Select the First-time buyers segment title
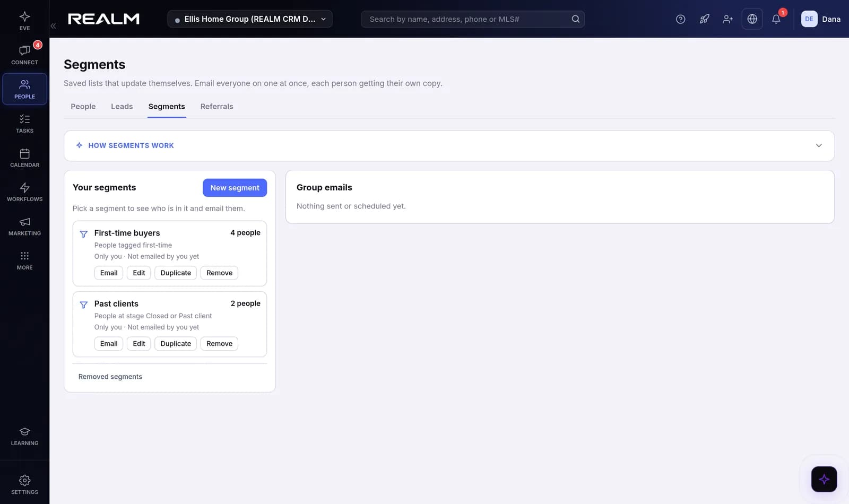849x504 pixels. click(127, 233)
